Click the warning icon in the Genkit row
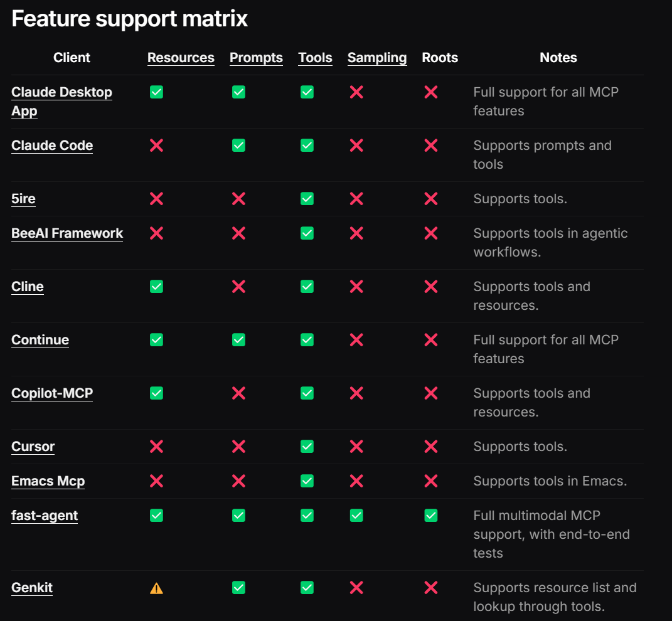This screenshot has height=621, width=672. 156,588
